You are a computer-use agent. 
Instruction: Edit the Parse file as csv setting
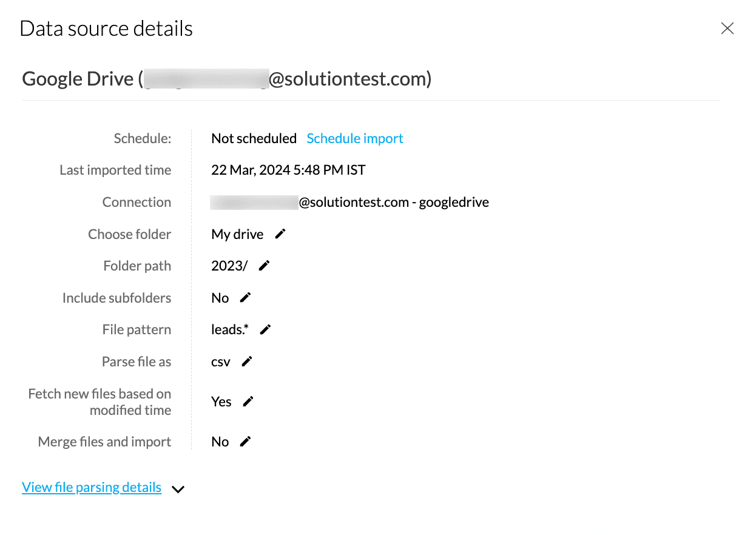coord(246,362)
